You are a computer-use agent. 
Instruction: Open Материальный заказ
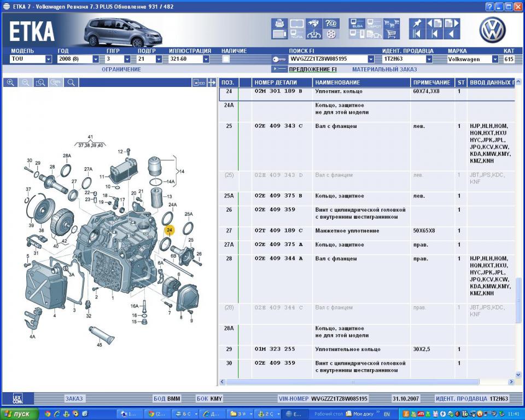384,69
